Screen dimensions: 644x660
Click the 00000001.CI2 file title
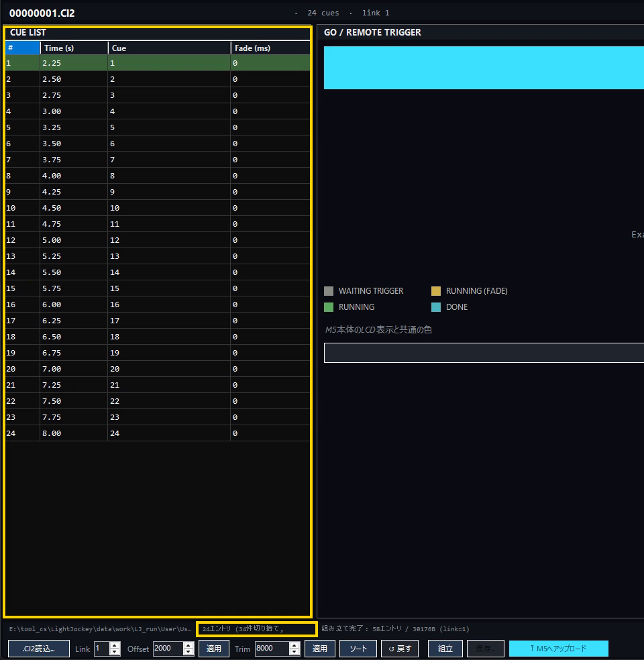(x=42, y=13)
